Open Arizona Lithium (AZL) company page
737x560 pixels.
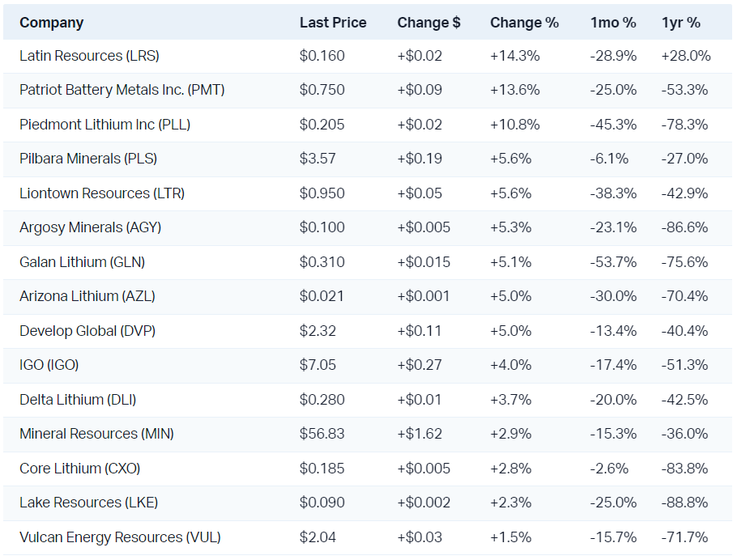[x=87, y=296]
